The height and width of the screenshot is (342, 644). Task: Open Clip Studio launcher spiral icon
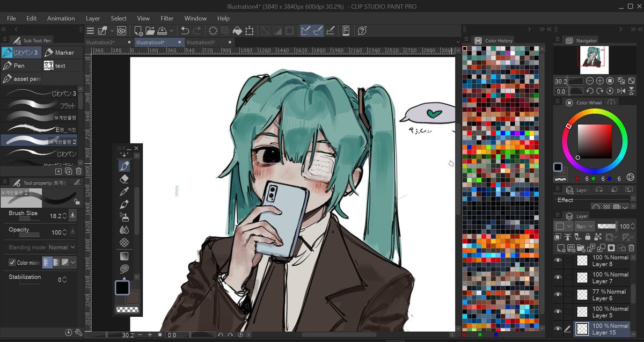tap(122, 31)
